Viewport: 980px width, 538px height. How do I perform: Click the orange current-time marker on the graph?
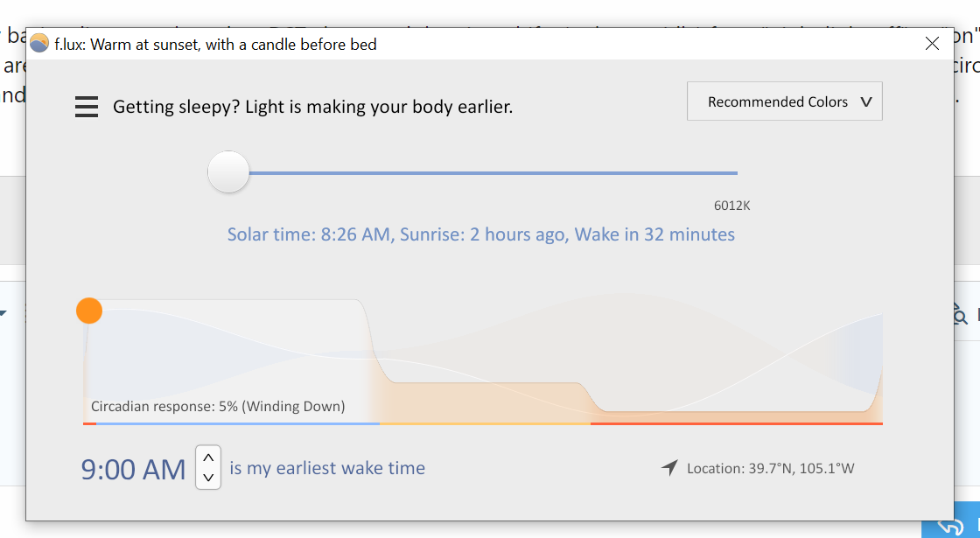click(x=89, y=311)
